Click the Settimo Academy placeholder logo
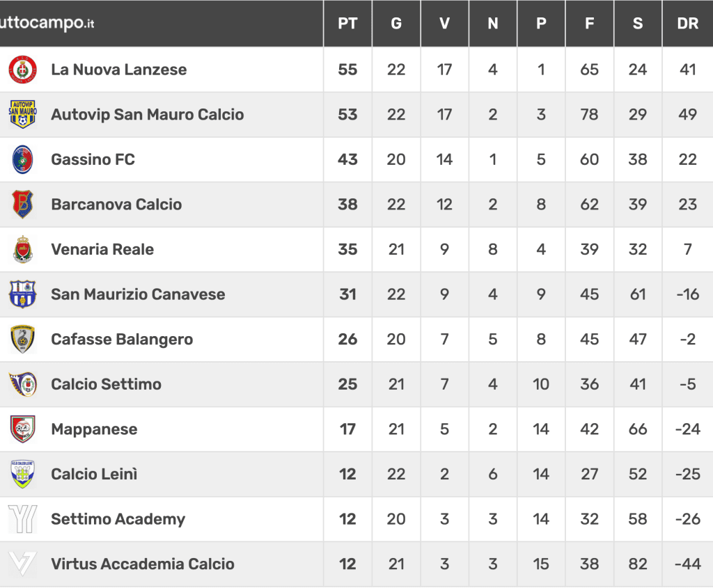The width and height of the screenshot is (713, 588). click(x=23, y=519)
